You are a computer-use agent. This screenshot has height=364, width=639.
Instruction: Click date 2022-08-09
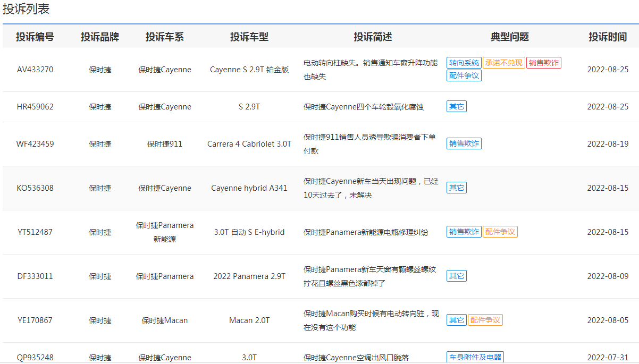point(608,276)
